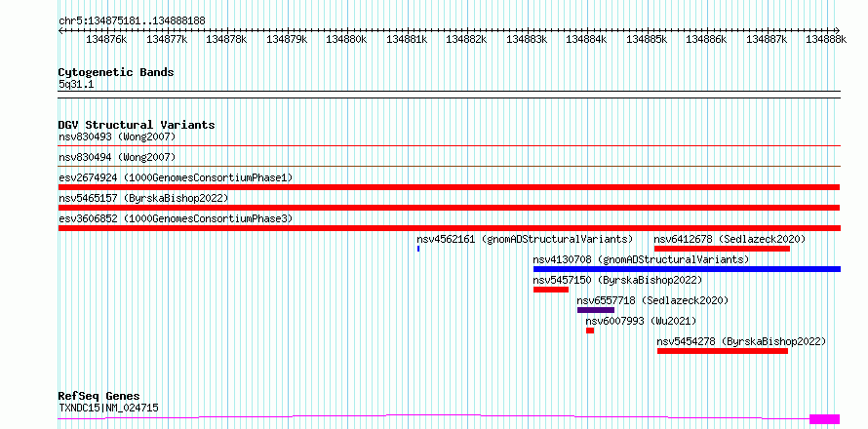
Task: Click the 134877k ruler tick label
Action: (x=167, y=39)
